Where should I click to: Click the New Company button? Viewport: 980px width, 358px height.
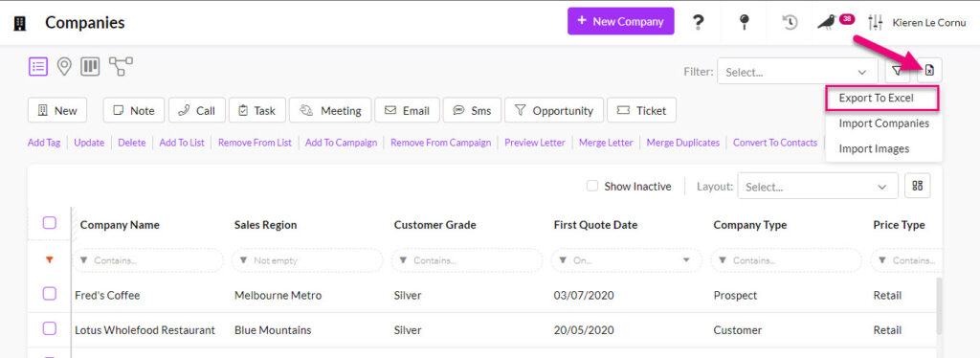[620, 21]
